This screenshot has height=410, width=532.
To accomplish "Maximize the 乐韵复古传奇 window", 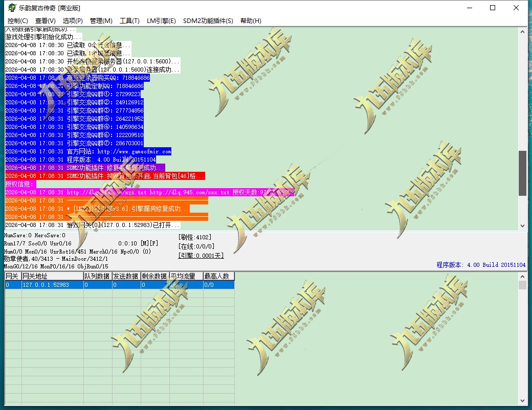I will 493,8.
